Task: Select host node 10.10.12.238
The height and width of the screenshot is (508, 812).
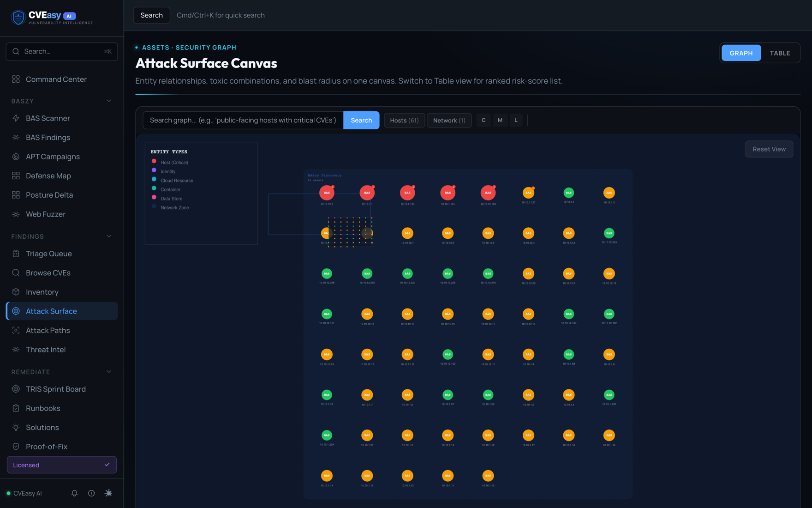Action: (327, 273)
